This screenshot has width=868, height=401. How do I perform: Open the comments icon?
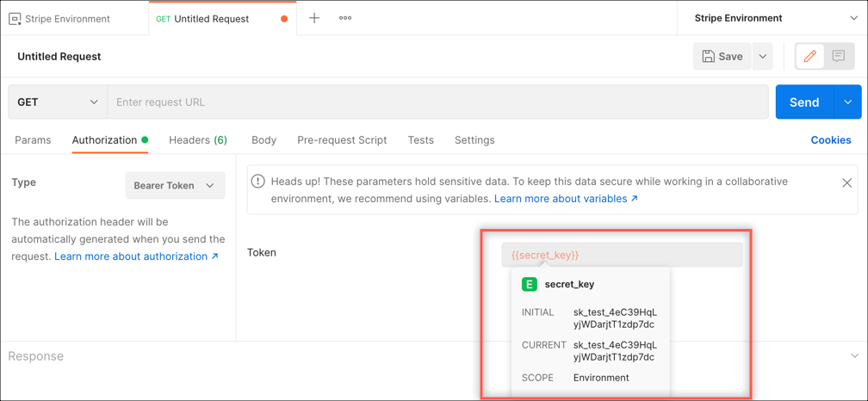click(x=838, y=57)
